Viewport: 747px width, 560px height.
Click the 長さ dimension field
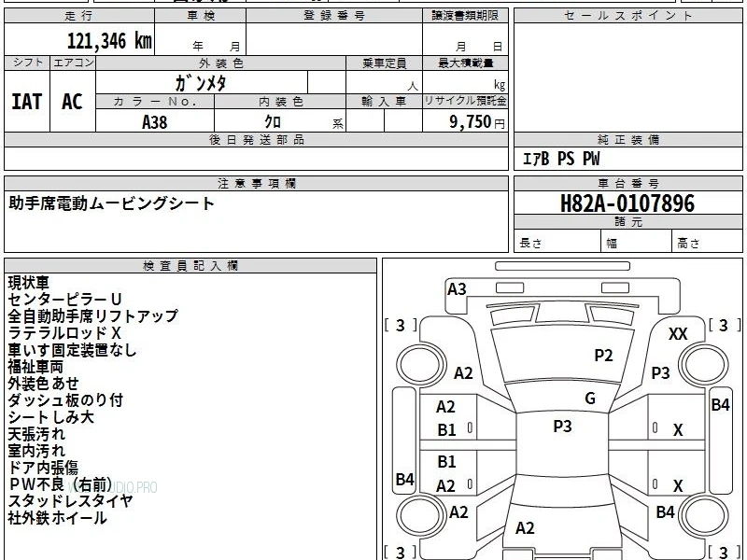pyautogui.click(x=557, y=242)
